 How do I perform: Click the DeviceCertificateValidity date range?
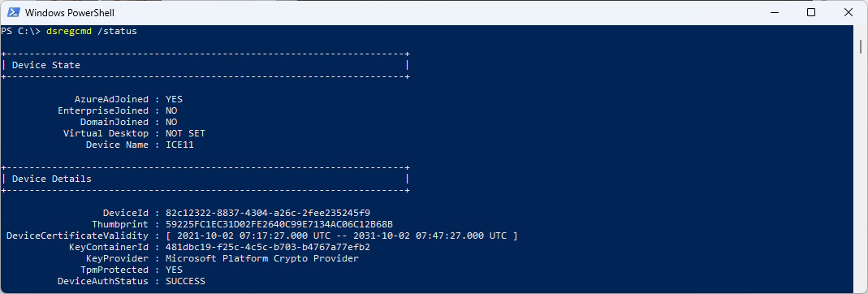[342, 236]
